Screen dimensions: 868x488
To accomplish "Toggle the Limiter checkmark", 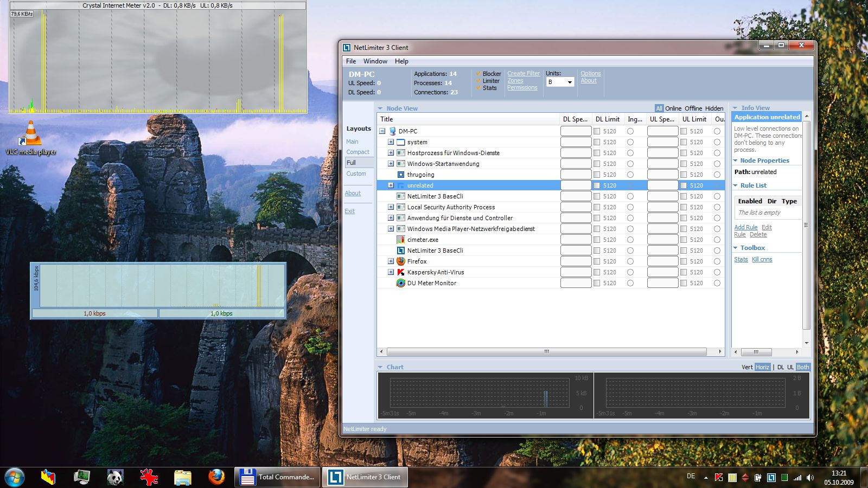I will pyautogui.click(x=478, y=81).
